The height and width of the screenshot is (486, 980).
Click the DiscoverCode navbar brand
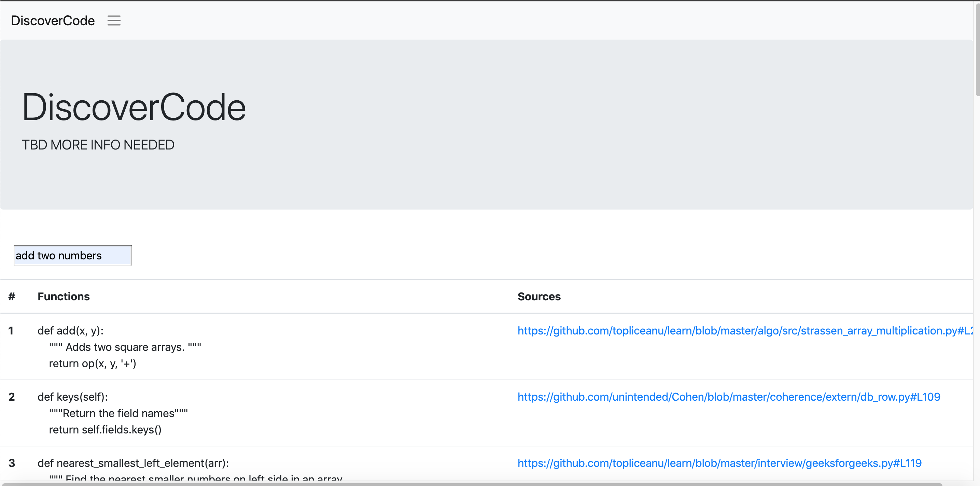click(x=53, y=20)
